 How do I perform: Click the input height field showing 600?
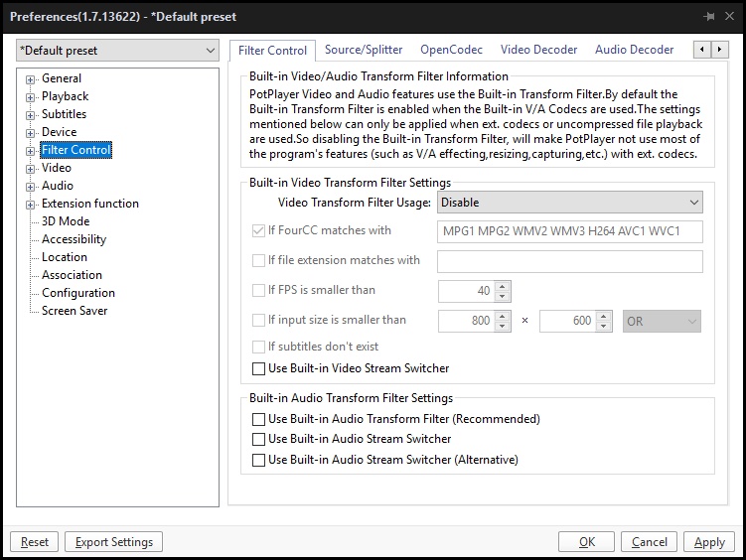[567, 321]
